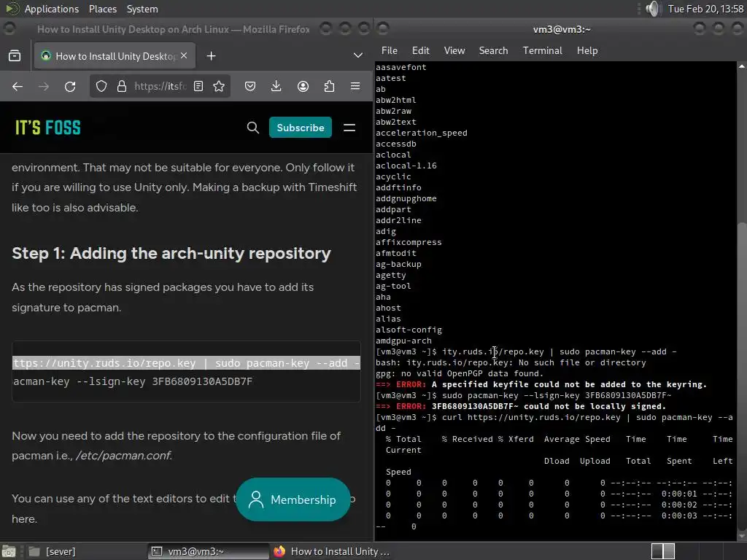Image resolution: width=747 pixels, height=560 pixels.
Task: Reload the current page
Action: pos(70,86)
